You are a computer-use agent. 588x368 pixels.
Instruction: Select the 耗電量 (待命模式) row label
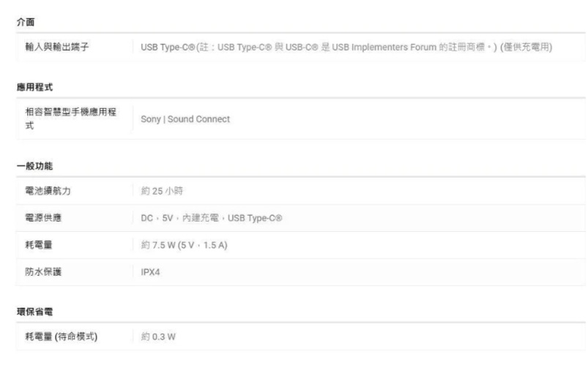(62, 337)
